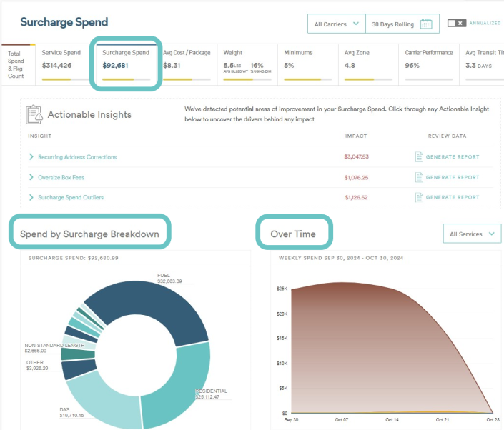Click the NON-STANDARD LENGTH label

tap(54, 348)
